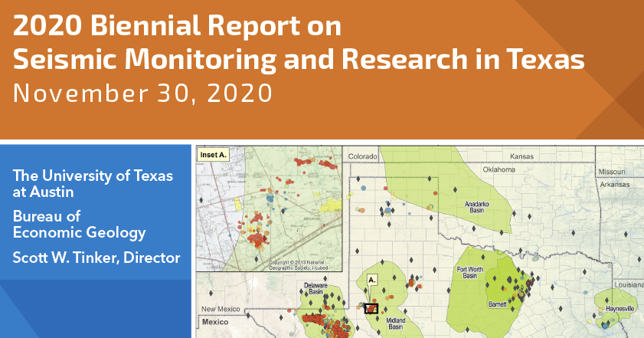Click "The University of Texas at Austin" text
Viewport: 644px width, 338px height.
click(93, 183)
